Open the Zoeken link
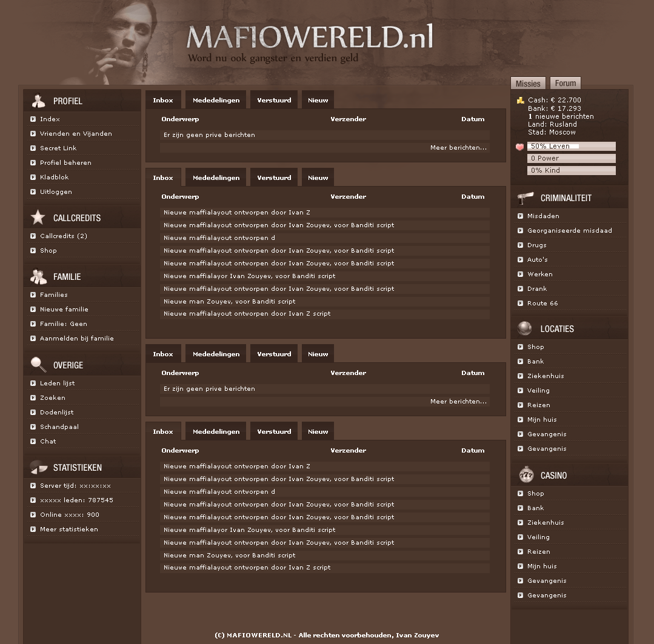 click(53, 398)
